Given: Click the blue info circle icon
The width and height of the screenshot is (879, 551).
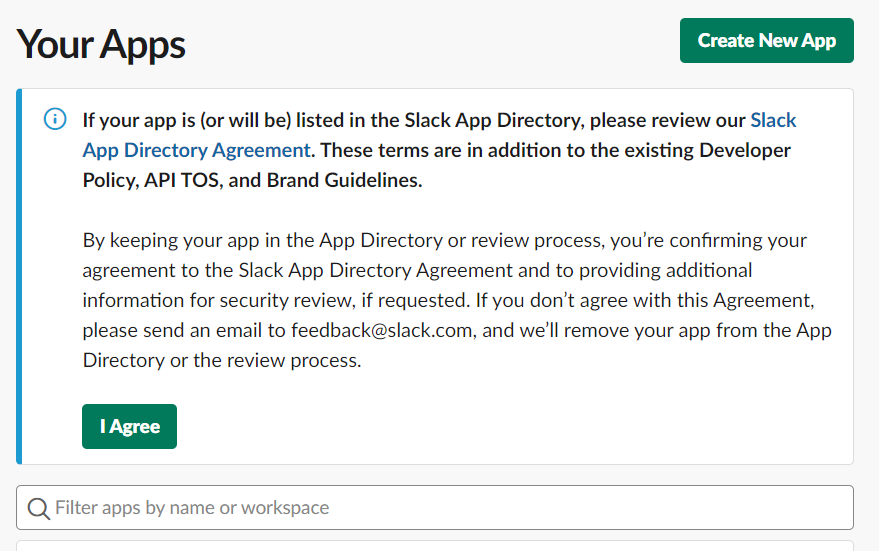Looking at the screenshot, I should pos(55,119).
